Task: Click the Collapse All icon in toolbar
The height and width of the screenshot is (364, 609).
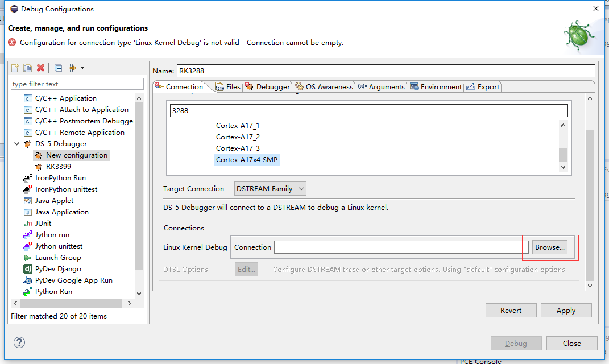Action: [x=58, y=68]
